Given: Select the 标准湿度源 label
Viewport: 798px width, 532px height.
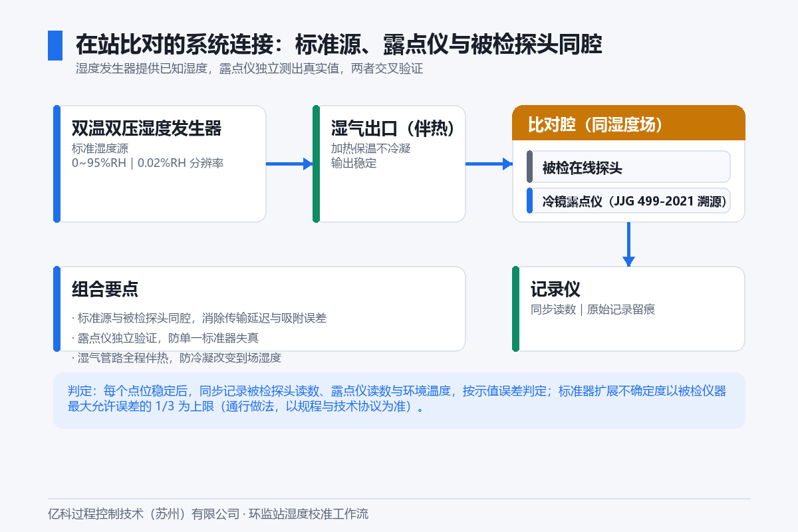Looking at the screenshot, I should point(100,148).
